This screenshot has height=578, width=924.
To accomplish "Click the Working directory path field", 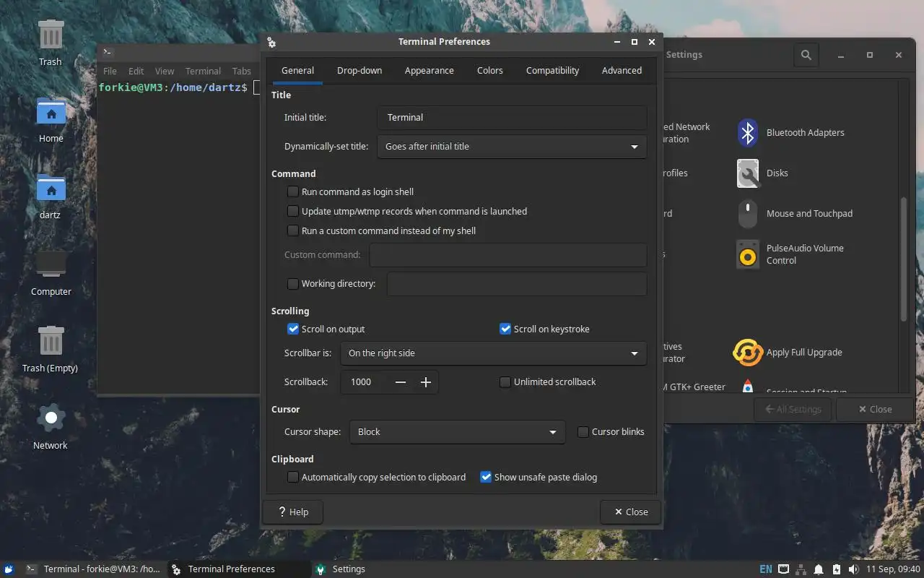I will click(517, 284).
